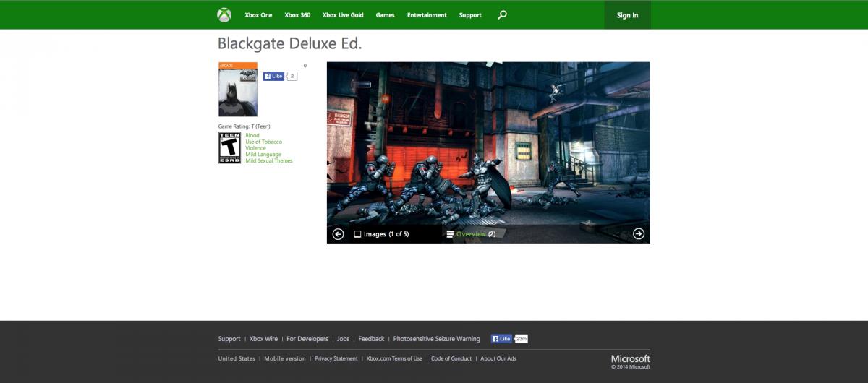Click the Microsoft logo in footer
The image size is (868, 383).
631,358
